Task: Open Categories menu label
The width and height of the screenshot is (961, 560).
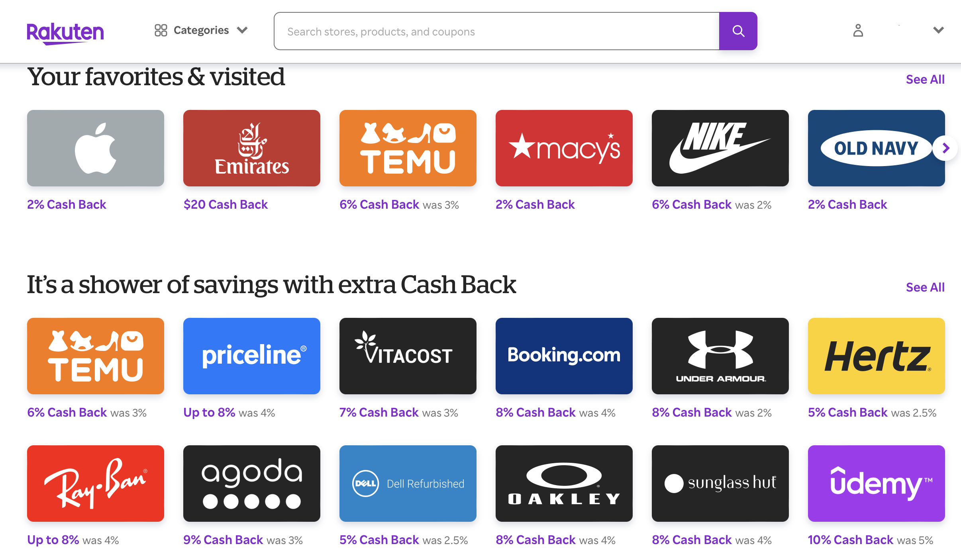Action: click(201, 30)
